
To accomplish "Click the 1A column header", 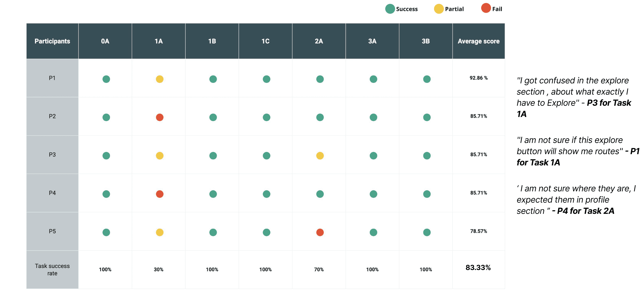I will [159, 41].
